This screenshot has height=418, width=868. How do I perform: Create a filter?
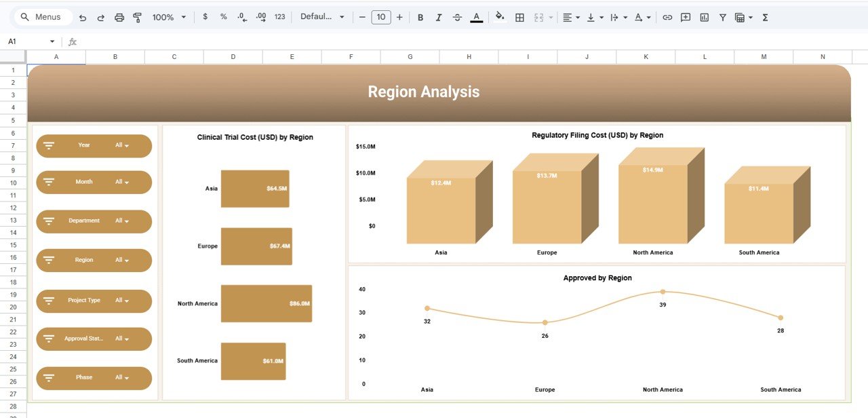point(723,17)
